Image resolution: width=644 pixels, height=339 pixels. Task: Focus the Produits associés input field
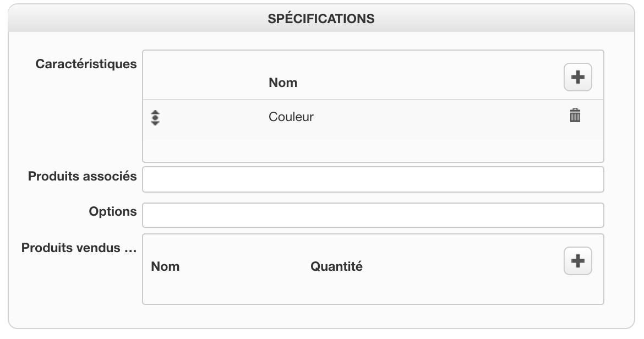(373, 179)
